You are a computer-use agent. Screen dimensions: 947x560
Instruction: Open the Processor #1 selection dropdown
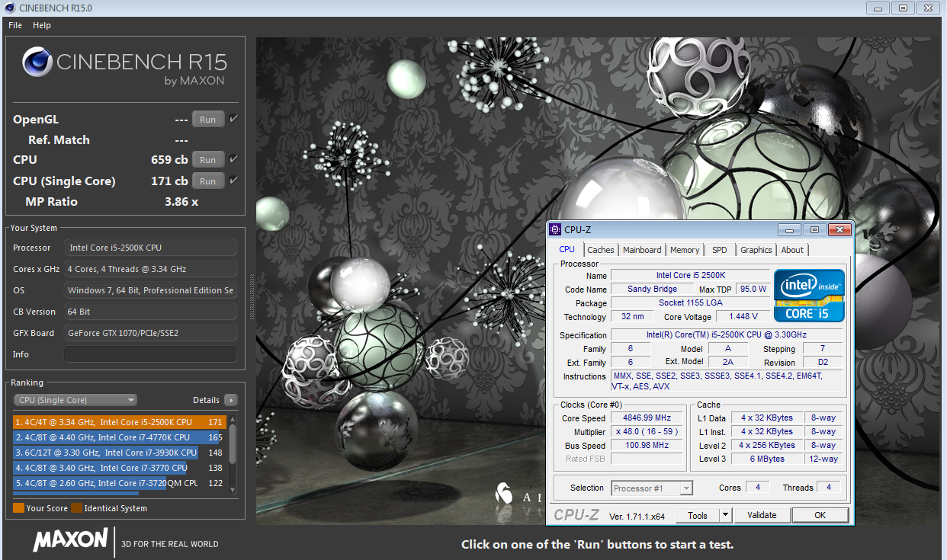pos(652,488)
